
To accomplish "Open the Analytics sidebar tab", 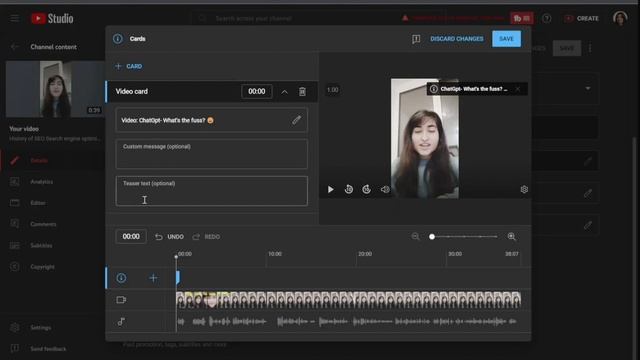I will (x=41, y=182).
